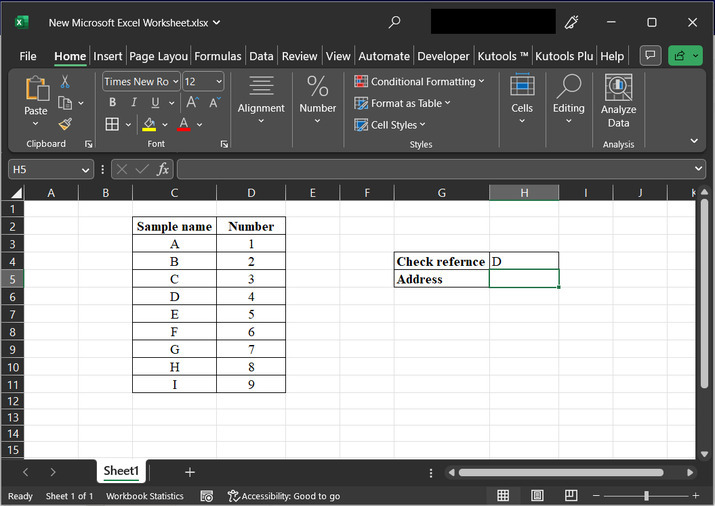Viewport: 715px width, 506px height.
Task: Switch to Page Layout view icon
Action: (x=536, y=496)
